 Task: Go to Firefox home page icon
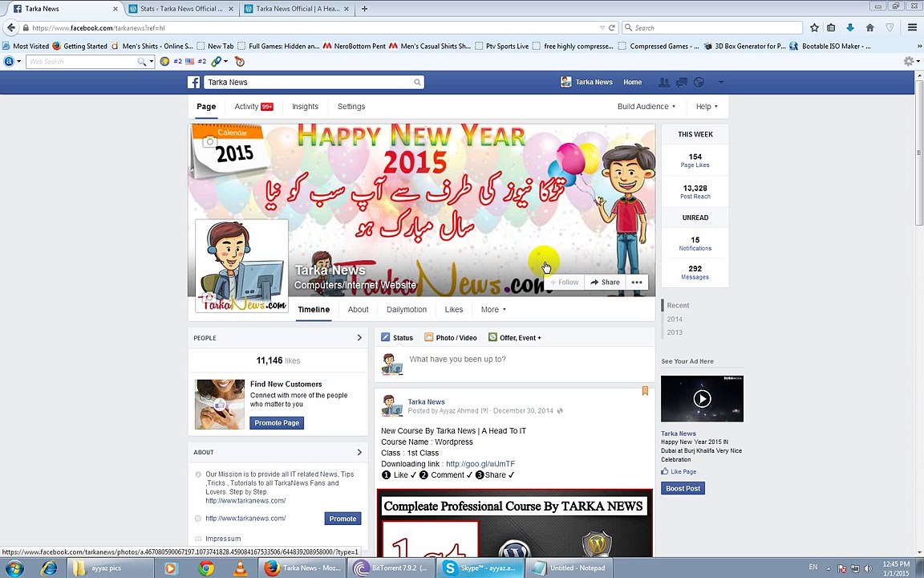point(869,28)
